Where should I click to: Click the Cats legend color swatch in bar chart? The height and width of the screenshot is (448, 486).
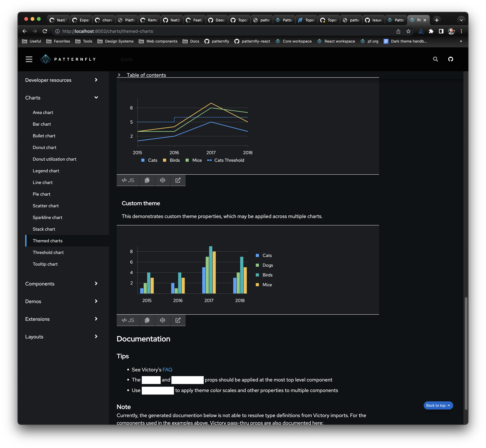(257, 255)
